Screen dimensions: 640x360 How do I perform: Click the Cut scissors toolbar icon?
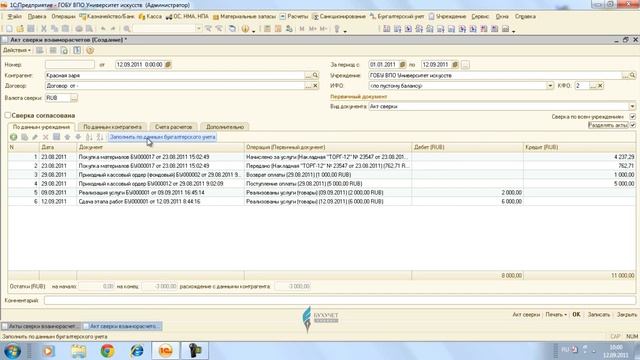pyautogui.click(x=44, y=29)
